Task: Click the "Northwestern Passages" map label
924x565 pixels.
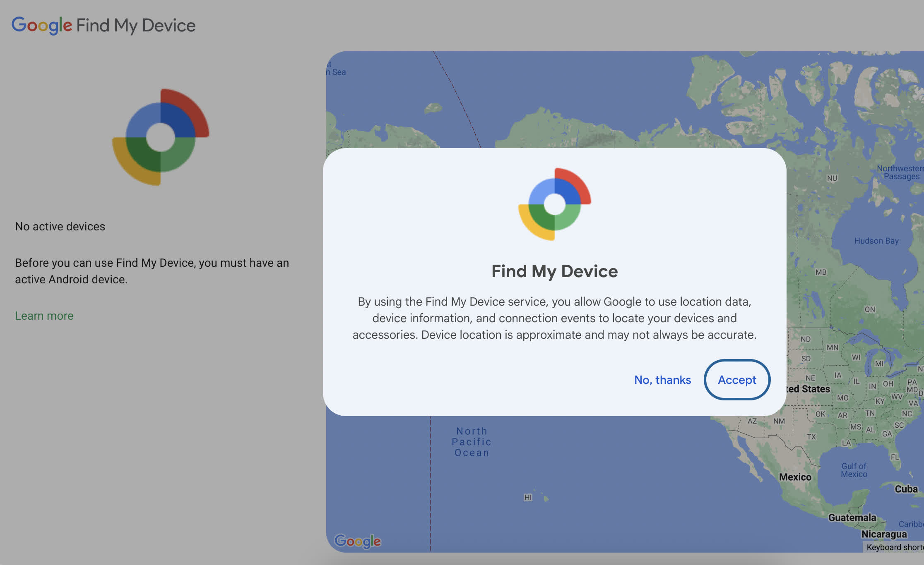Action: (x=900, y=172)
